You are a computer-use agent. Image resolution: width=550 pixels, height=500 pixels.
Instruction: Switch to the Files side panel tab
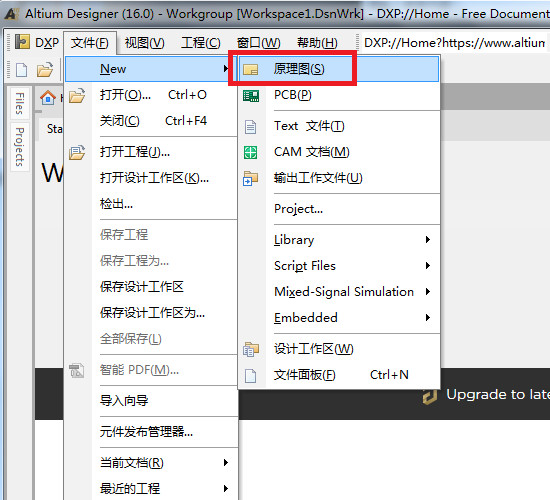point(20,104)
